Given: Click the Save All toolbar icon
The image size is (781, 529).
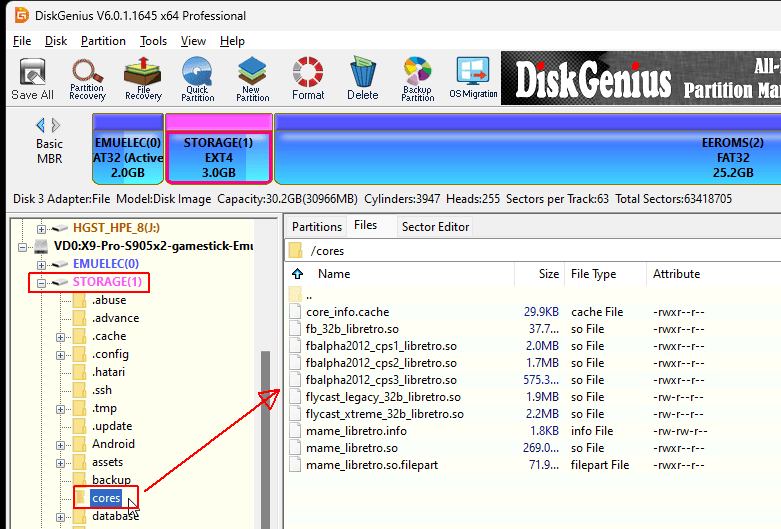Looking at the screenshot, I should 32,79.
